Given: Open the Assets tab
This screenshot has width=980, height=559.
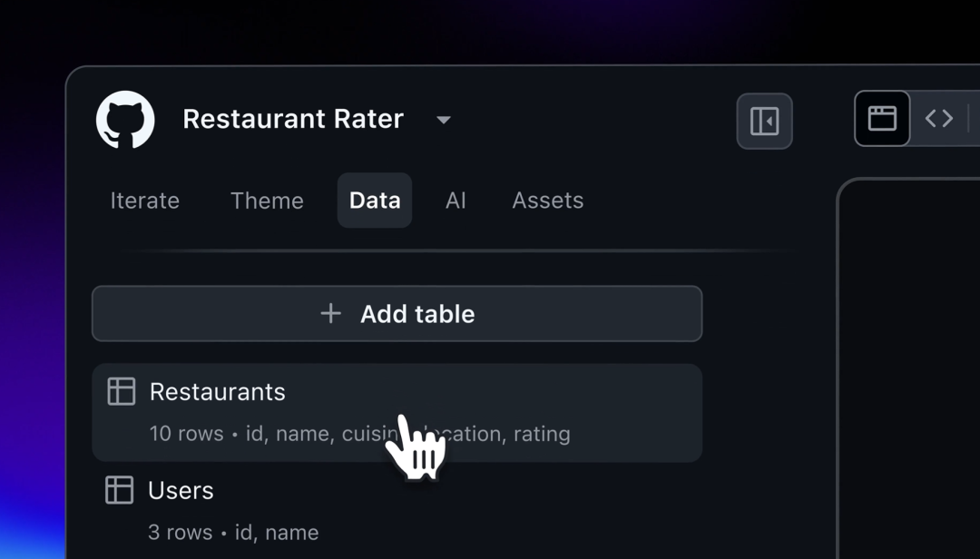Looking at the screenshot, I should pyautogui.click(x=548, y=201).
